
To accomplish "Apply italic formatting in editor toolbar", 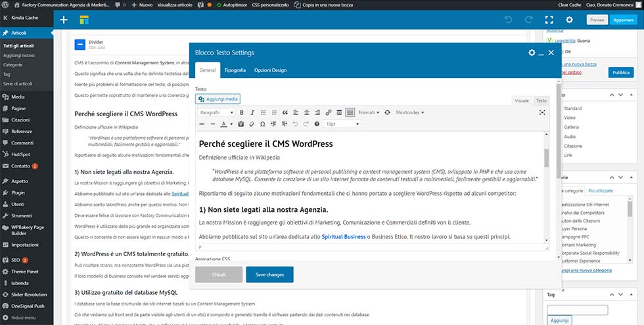I will point(252,112).
